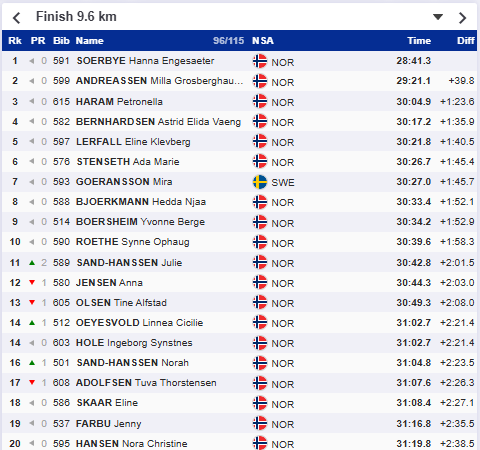480x450 pixels.
Task: Click green up arrow next to SAND-HANSSEN Julie
Action: pos(32,263)
